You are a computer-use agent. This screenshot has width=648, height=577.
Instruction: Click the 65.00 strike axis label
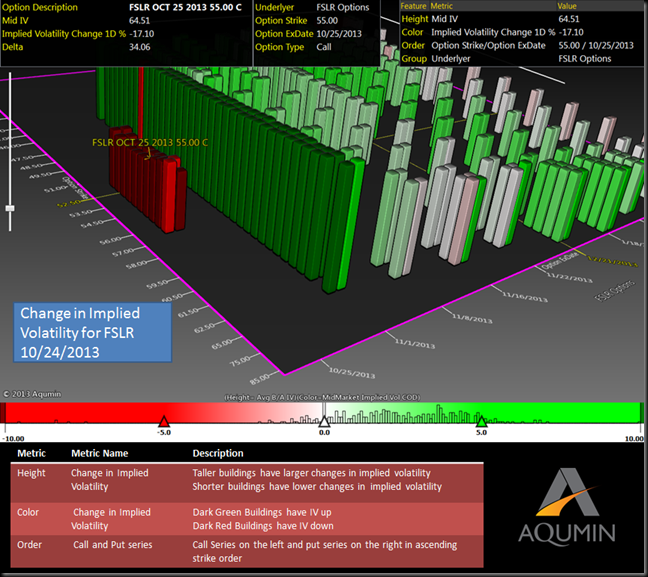222,343
